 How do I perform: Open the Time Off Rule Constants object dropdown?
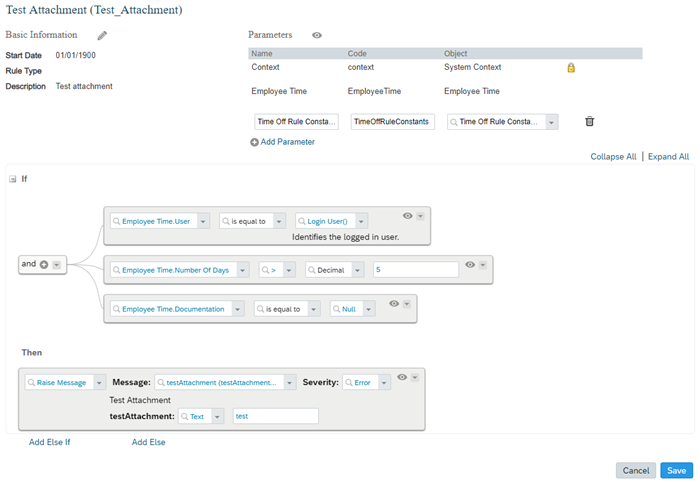(x=552, y=122)
